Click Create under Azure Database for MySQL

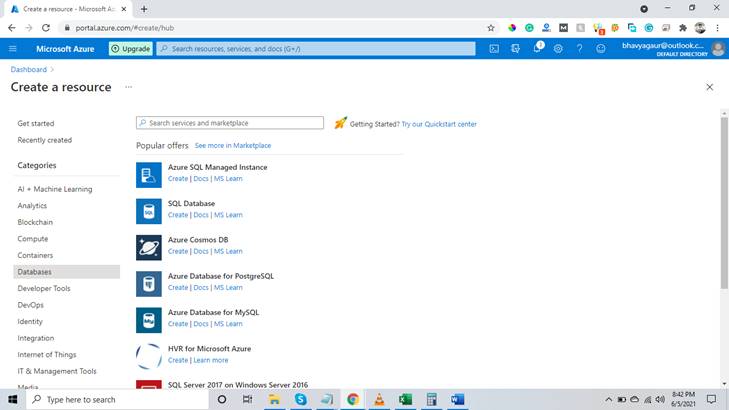coord(178,324)
